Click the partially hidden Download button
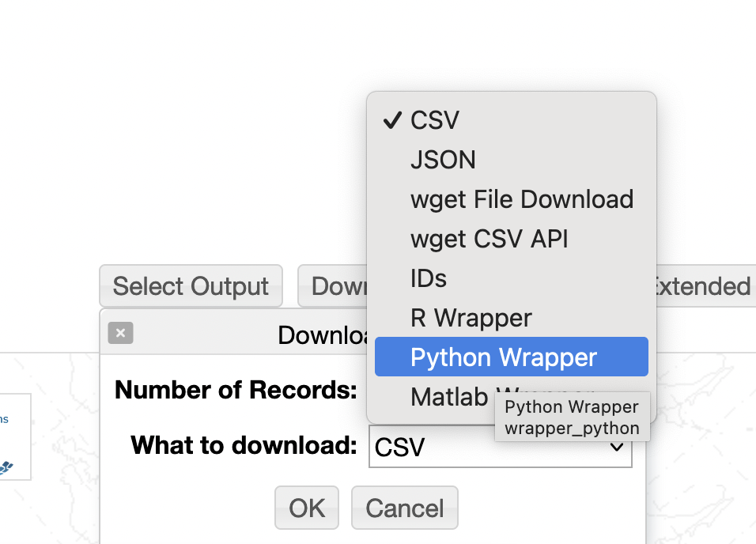This screenshot has width=756, height=544. [x=332, y=286]
